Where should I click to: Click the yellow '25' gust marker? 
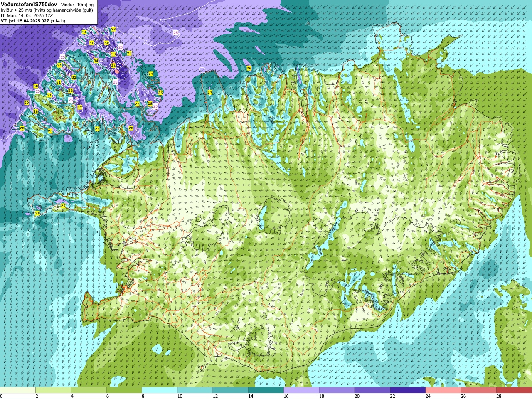(129, 53)
